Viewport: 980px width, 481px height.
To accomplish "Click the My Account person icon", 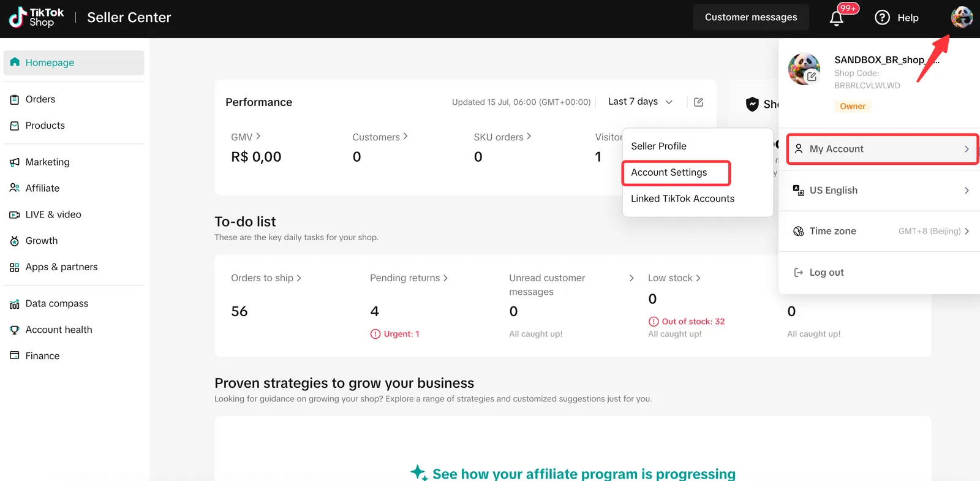I will (x=799, y=148).
